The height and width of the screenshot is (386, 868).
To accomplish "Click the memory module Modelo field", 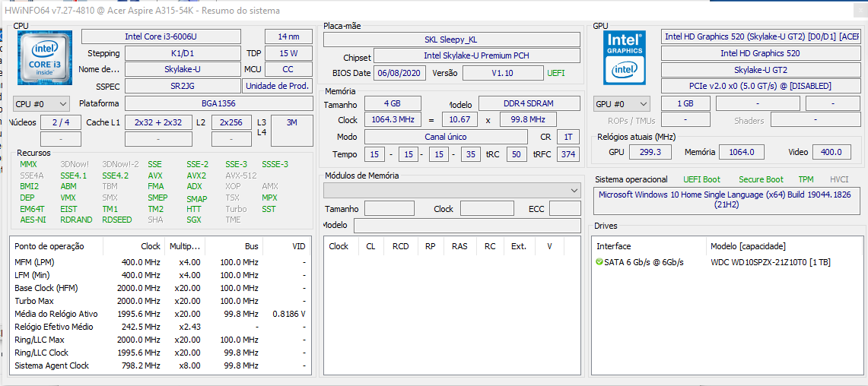I will (467, 225).
